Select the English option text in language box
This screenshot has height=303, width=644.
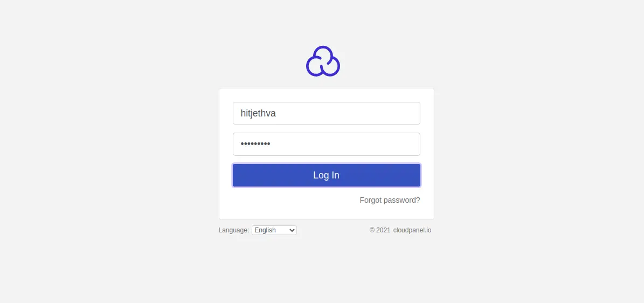(265, 230)
